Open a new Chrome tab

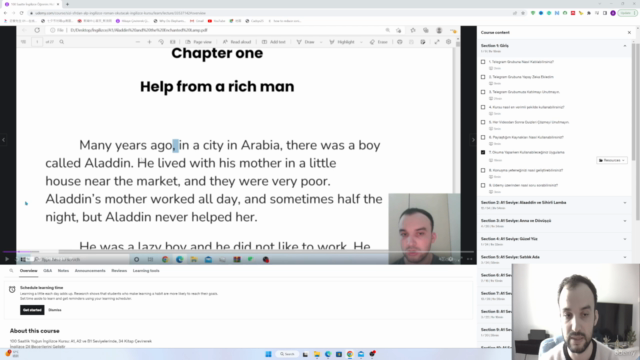67,4
